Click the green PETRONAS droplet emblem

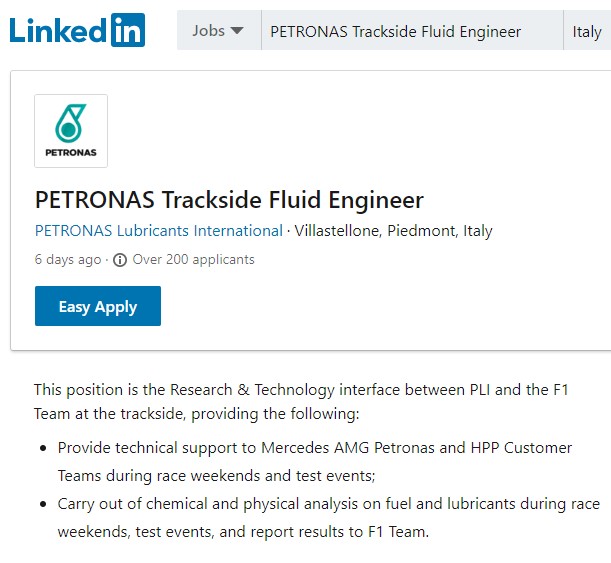(70, 123)
